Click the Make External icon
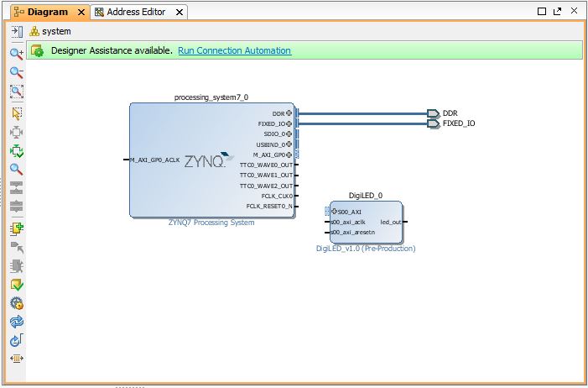This screenshot has width=588, height=388. click(x=17, y=248)
